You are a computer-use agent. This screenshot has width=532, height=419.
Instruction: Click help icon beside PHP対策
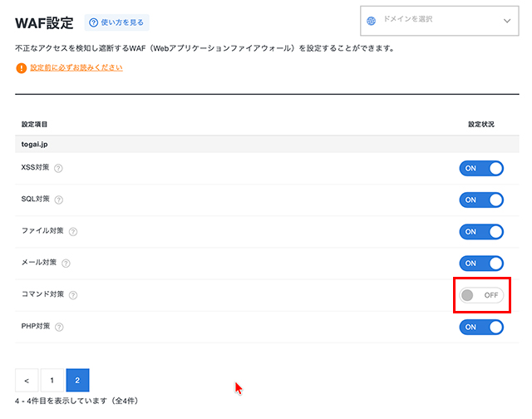click(58, 327)
